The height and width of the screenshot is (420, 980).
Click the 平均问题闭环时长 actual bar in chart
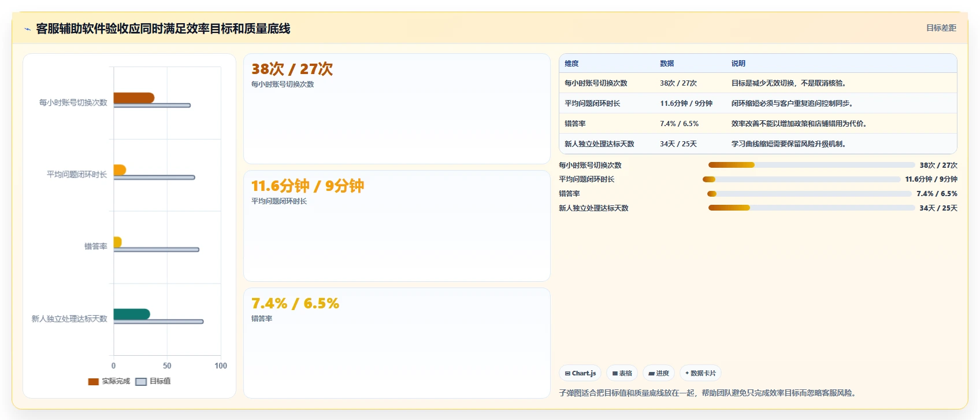tap(120, 170)
